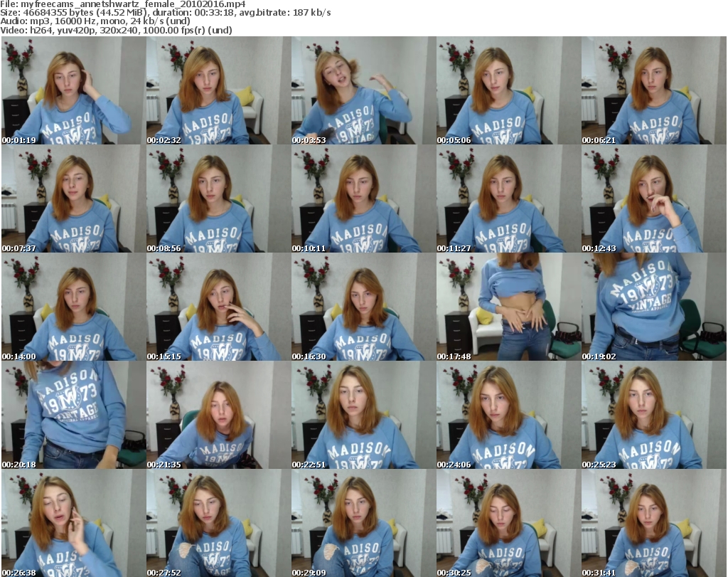Select the thumbnail stamped 00:07:37
The height and width of the screenshot is (577, 728).
coord(73,198)
